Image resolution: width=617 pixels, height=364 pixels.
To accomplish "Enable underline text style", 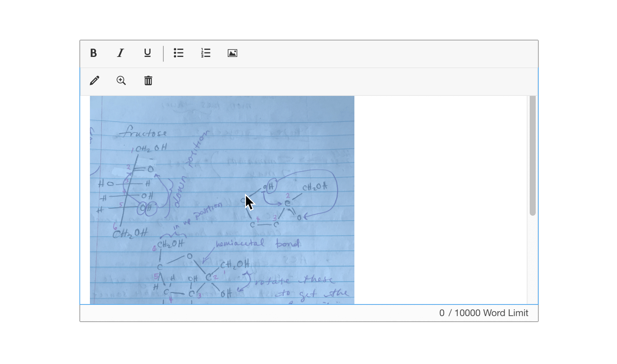I will [x=148, y=53].
